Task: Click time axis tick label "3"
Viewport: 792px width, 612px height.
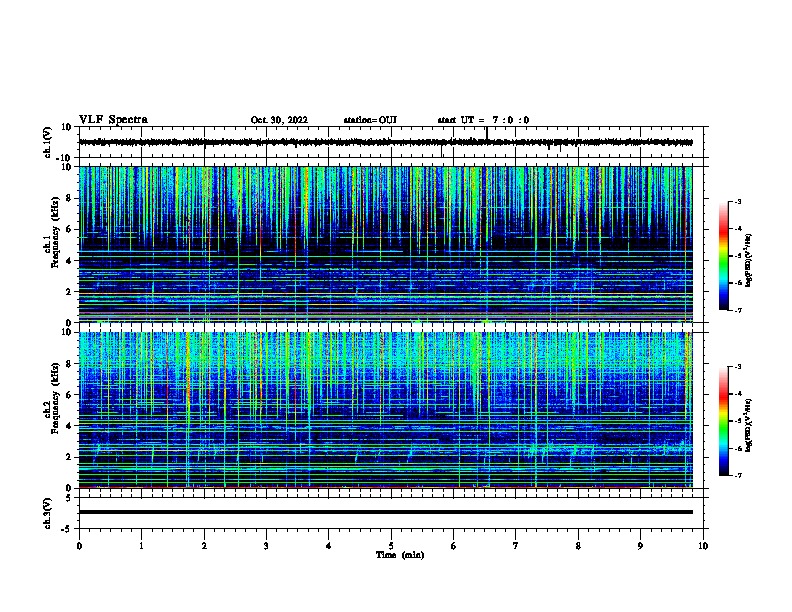Action: (266, 546)
